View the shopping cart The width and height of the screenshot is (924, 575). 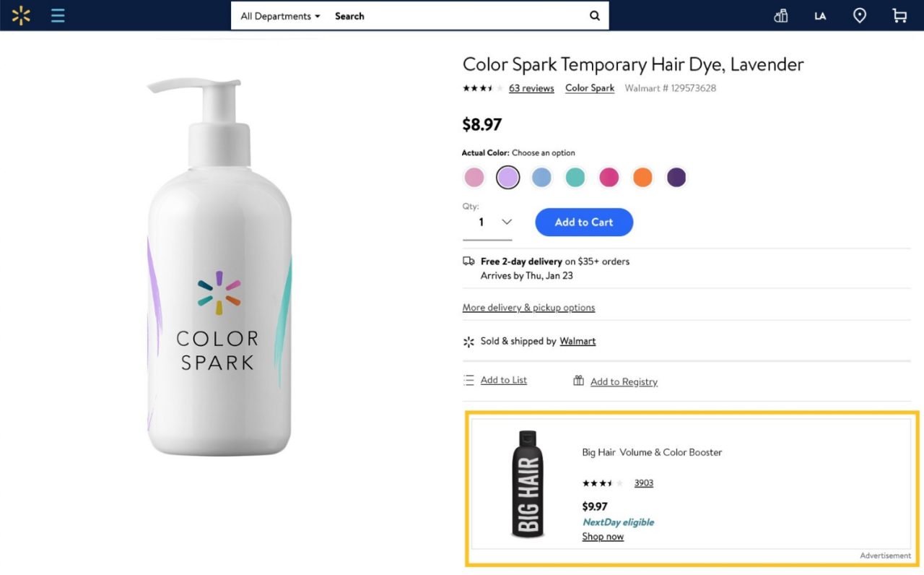coord(899,15)
